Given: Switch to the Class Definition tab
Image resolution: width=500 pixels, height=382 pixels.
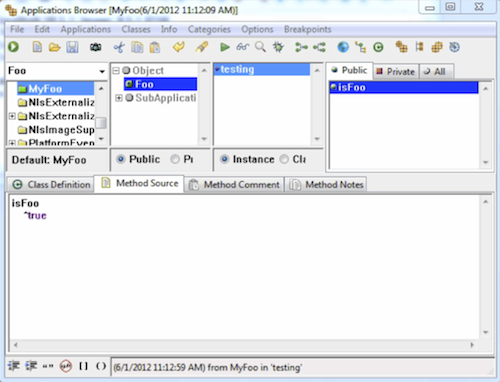Looking at the screenshot, I should pos(51,184).
